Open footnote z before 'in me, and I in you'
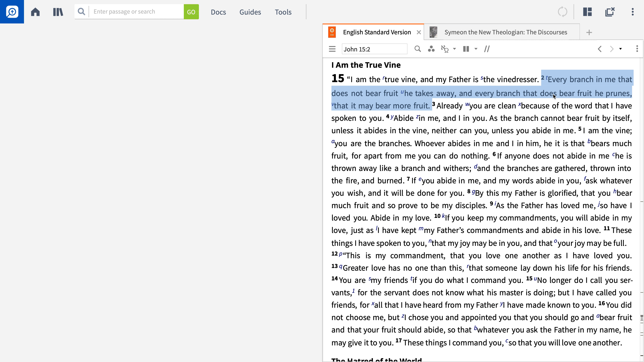Image resolution: width=644 pixels, height=362 pixels. (417, 117)
